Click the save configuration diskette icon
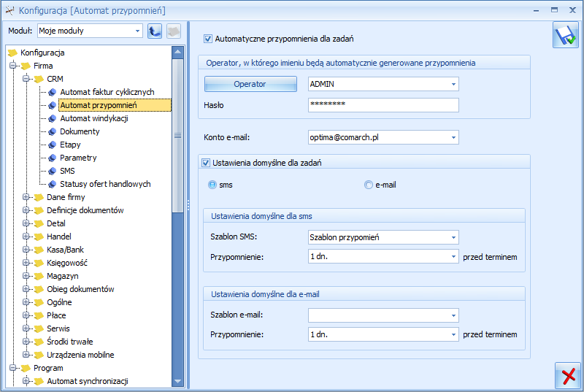 click(566, 35)
